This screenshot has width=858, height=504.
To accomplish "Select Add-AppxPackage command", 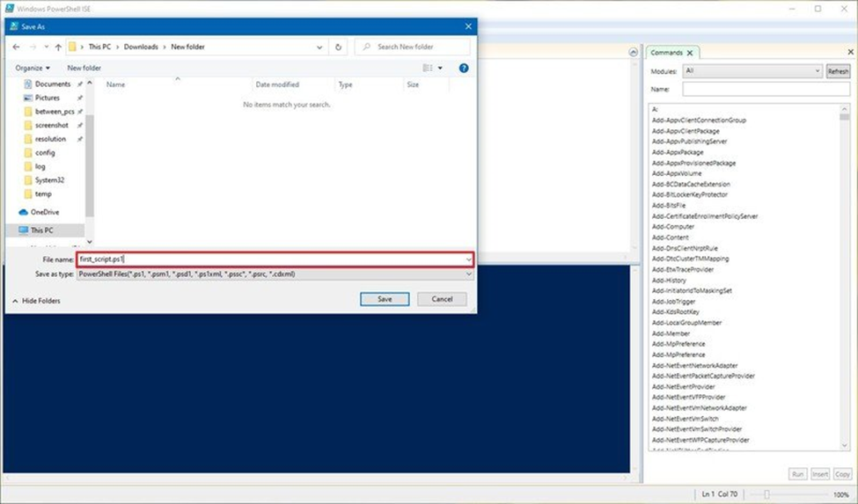I will point(678,152).
